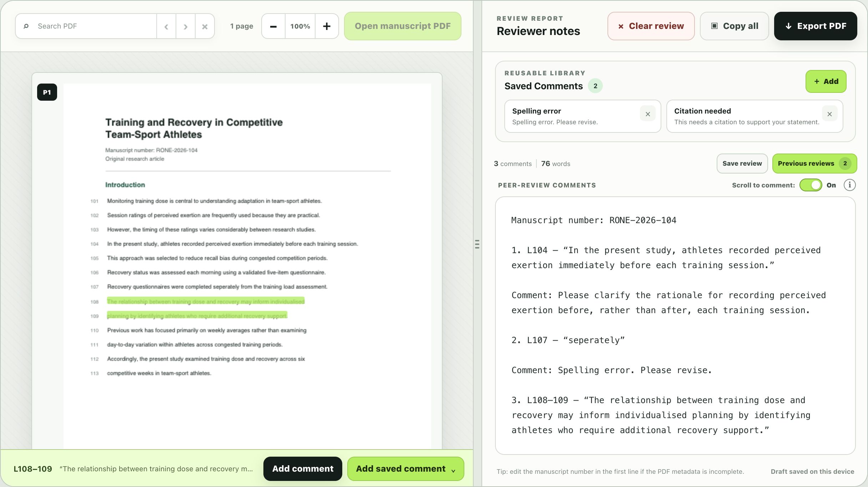868x487 pixels.
Task: Click comment 3 'L108–109' quote in notes
Action: coord(661,415)
